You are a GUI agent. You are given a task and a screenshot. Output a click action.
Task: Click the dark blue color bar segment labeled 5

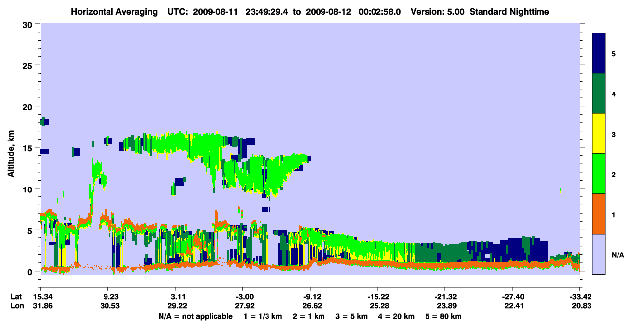[599, 53]
